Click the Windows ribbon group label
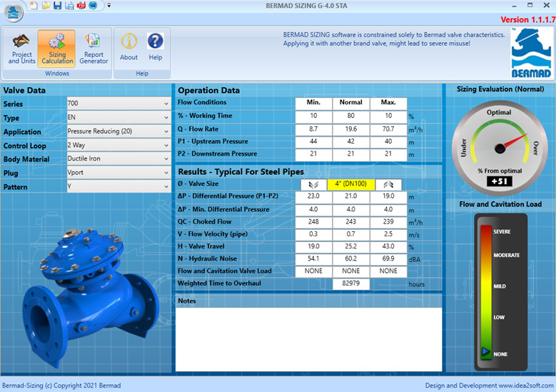Screen dimensions: 556x392 coord(57,74)
